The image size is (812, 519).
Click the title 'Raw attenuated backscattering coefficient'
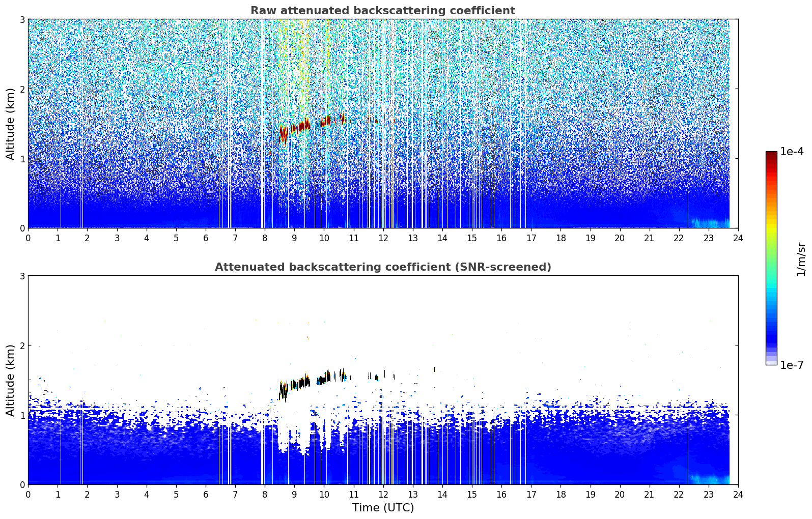tap(383, 11)
